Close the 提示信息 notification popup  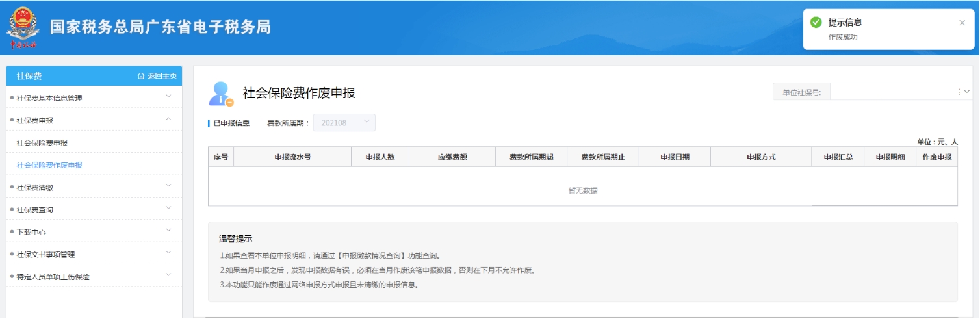coord(962,23)
